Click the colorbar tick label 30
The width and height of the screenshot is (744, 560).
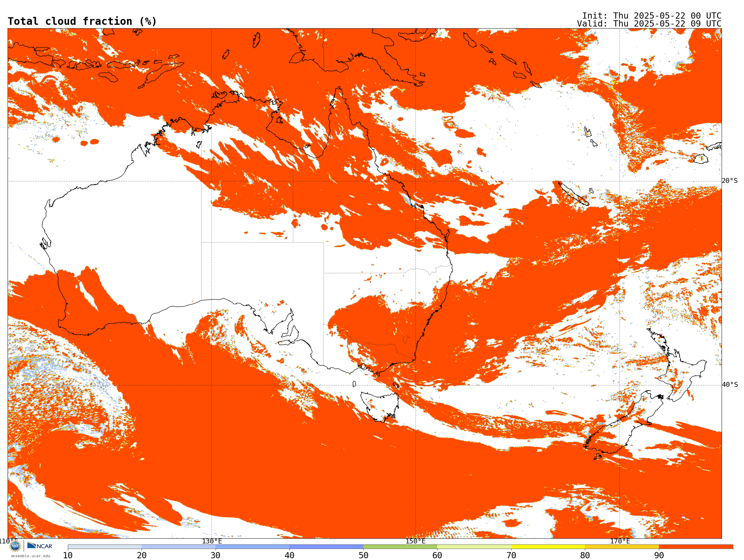(216, 556)
